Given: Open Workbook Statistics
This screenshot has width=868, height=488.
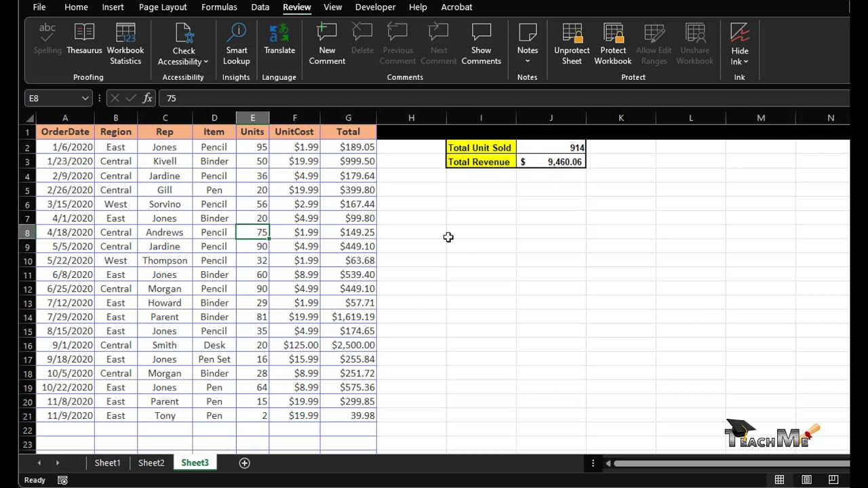Looking at the screenshot, I should click(x=125, y=44).
